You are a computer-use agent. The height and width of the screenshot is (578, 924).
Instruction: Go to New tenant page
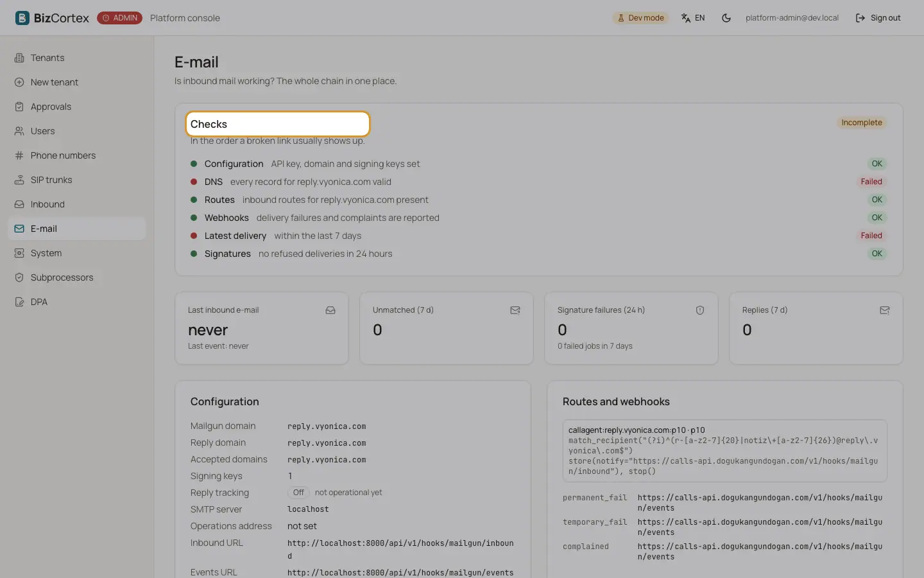(77, 82)
